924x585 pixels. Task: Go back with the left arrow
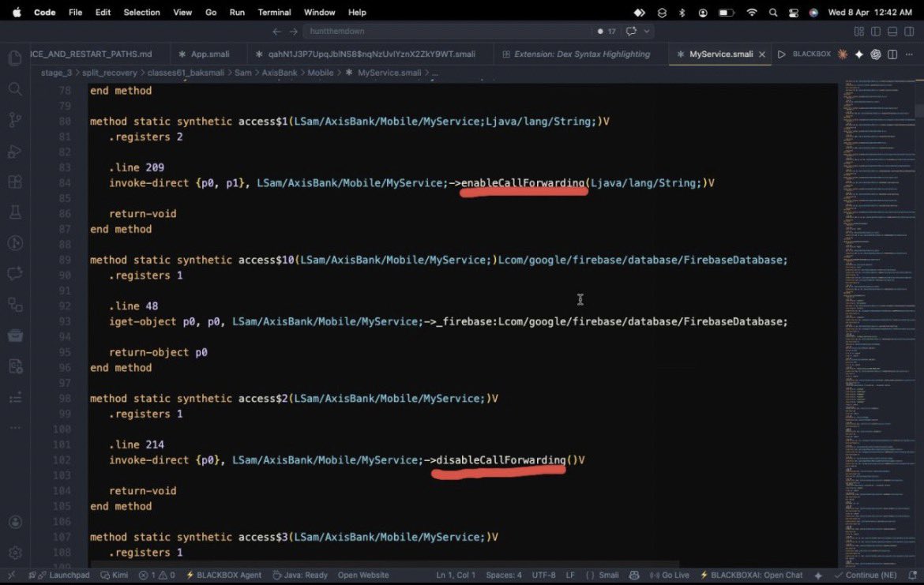[x=276, y=32]
